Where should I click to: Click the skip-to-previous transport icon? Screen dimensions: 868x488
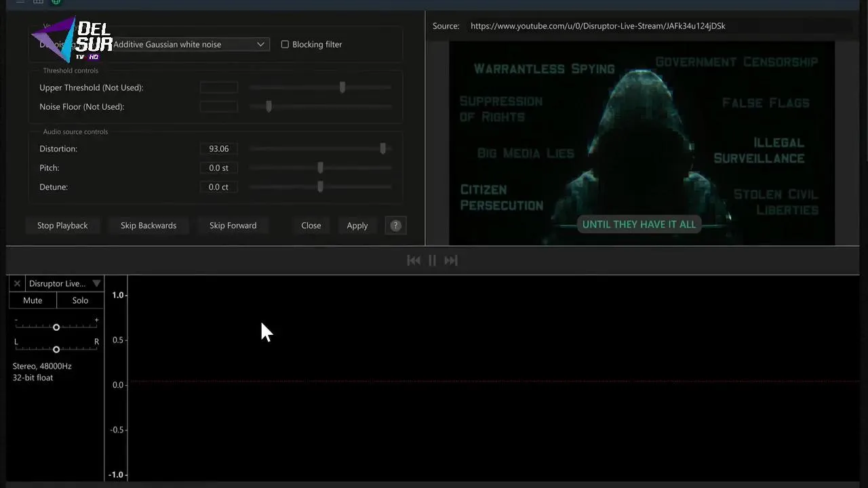[413, 260]
